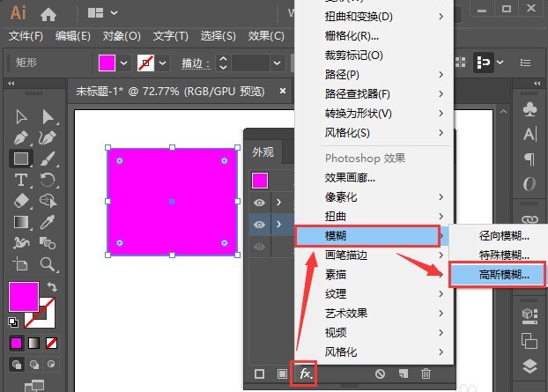The image size is (548, 392).
Task: Select the Curvature tool
Action: (48, 137)
